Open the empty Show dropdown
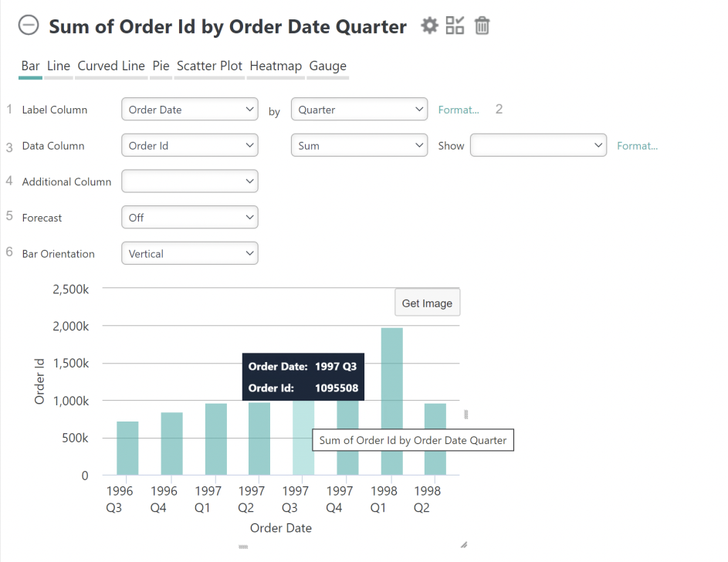728x562 pixels. click(x=539, y=146)
